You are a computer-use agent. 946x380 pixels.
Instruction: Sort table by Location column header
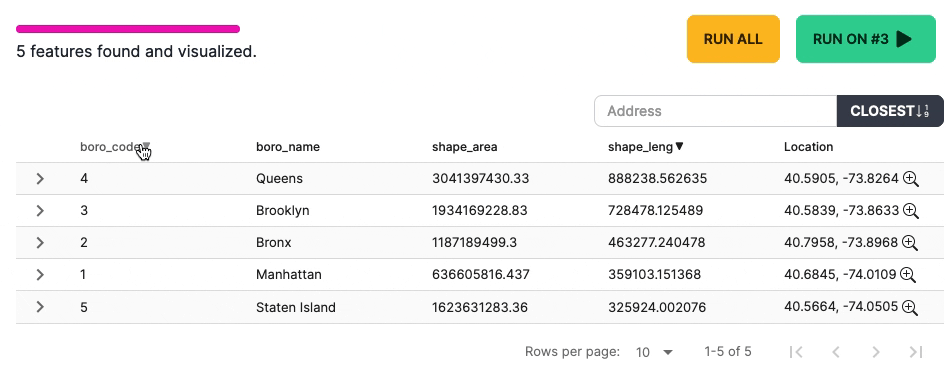click(x=808, y=147)
